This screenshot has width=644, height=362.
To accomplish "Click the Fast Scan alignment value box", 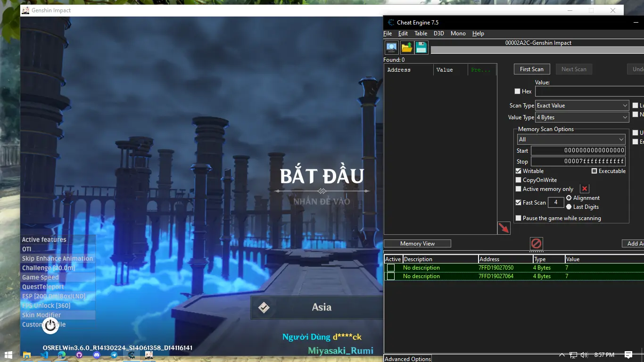I will pyautogui.click(x=556, y=203).
